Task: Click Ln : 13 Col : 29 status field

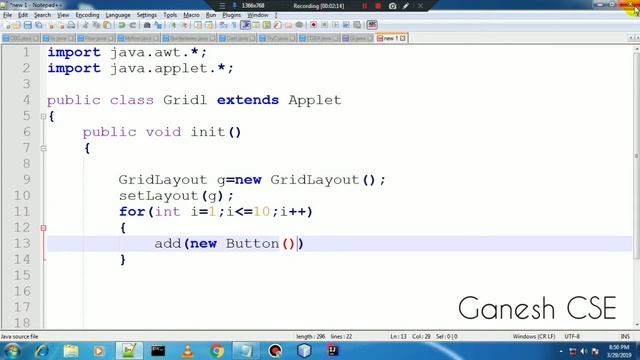Action: (410, 336)
